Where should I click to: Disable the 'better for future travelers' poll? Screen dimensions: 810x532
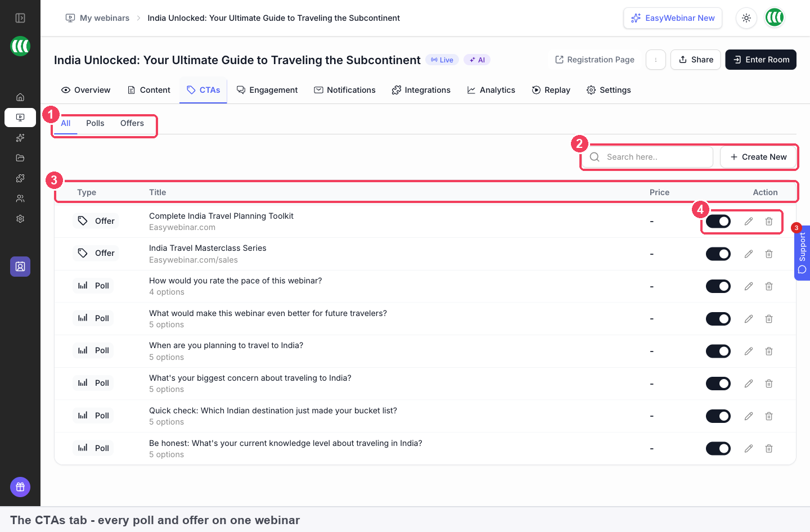[x=718, y=319]
